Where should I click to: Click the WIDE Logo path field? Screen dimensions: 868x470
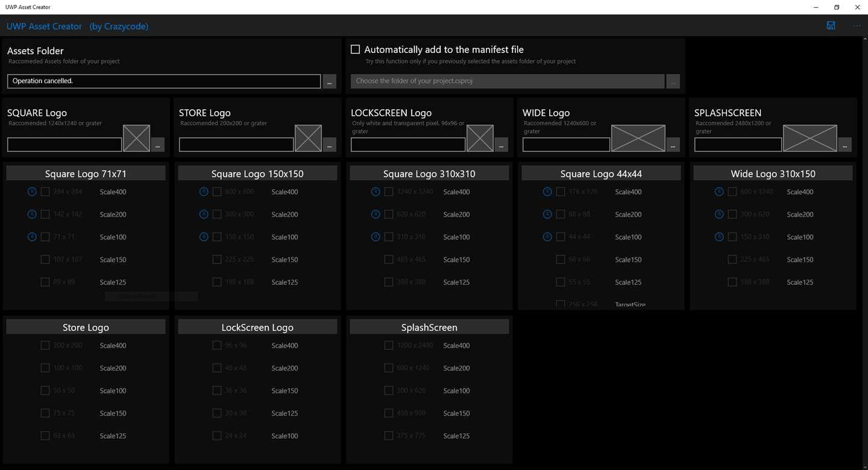click(x=566, y=145)
